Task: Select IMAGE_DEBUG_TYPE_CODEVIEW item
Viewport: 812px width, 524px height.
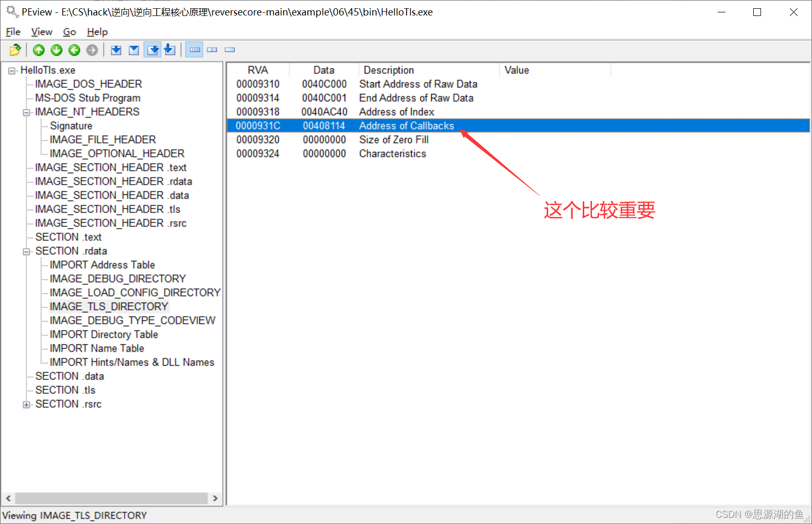Action: [132, 320]
